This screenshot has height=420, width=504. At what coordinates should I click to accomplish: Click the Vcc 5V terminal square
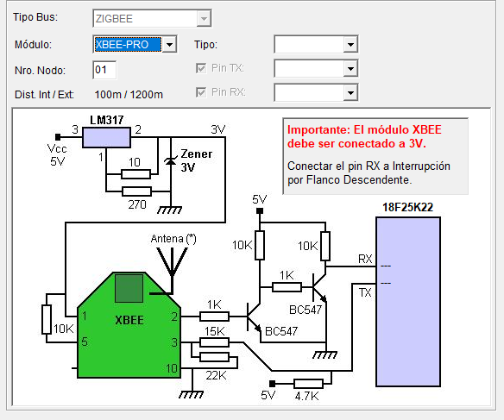point(58,137)
